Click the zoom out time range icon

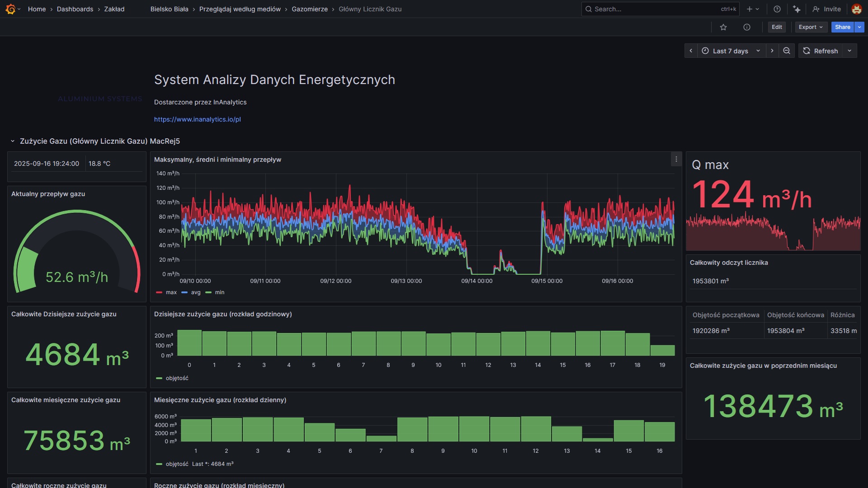coord(787,51)
